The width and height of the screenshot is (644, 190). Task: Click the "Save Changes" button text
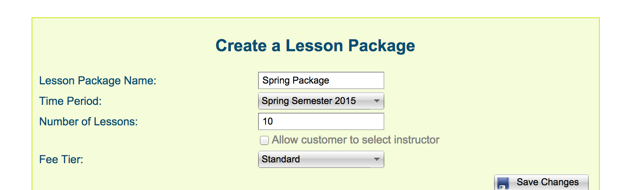coord(547,182)
